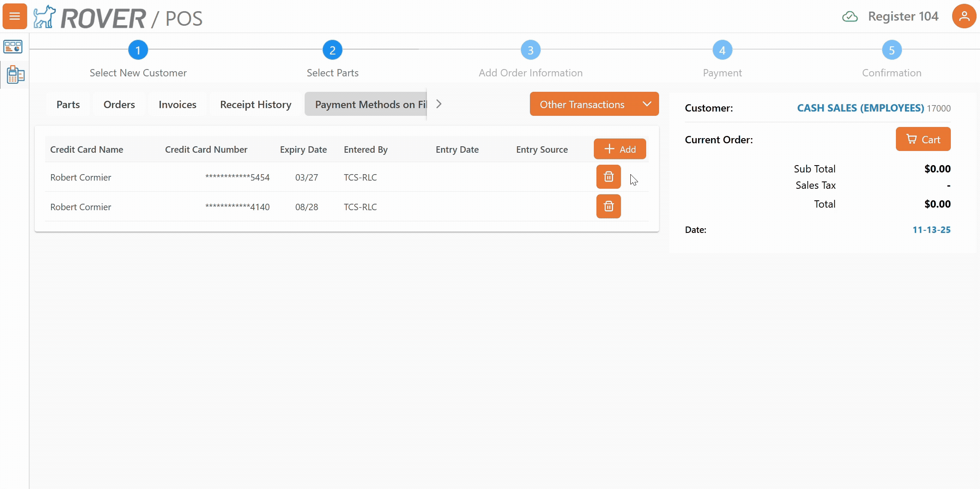This screenshot has height=489, width=980.
Task: Expand hidden tabs with the right chevron
Action: pos(439,104)
